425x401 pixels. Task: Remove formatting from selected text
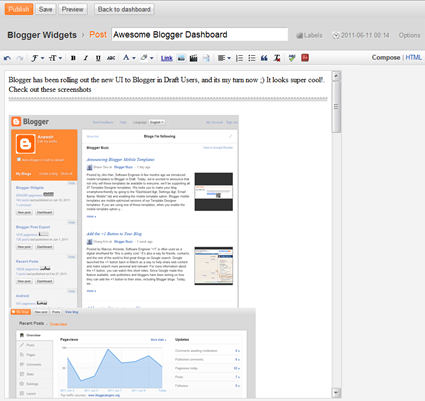[x=277, y=58]
